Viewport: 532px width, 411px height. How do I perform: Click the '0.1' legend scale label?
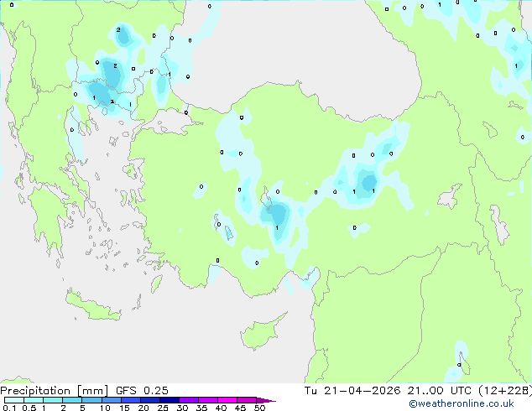click(x=9, y=408)
